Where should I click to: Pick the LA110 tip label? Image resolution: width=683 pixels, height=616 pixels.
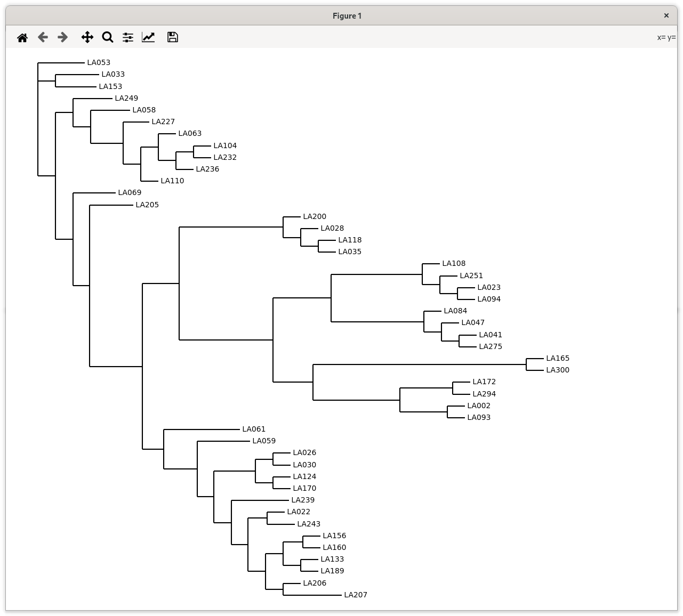[172, 181]
